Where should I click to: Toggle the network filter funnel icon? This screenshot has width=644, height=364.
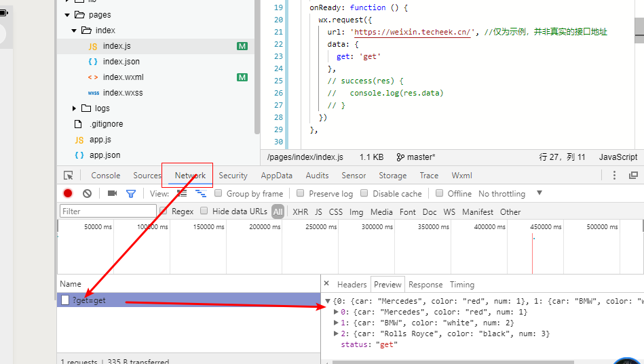131,193
